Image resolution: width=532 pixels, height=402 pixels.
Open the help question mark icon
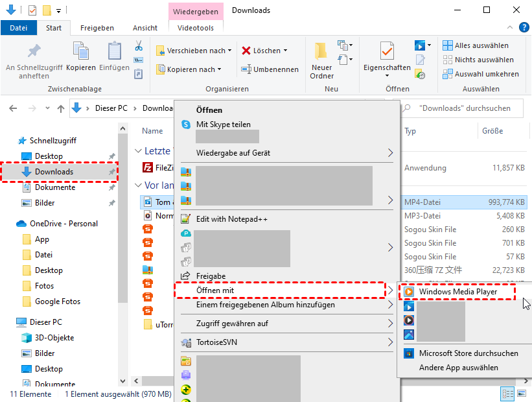tap(524, 27)
